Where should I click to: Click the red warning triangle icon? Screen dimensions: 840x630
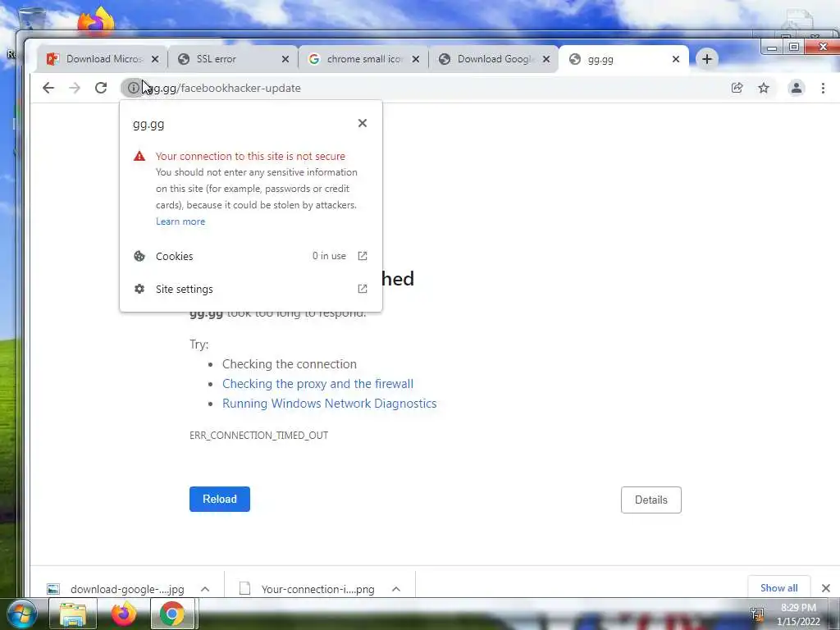click(139, 156)
